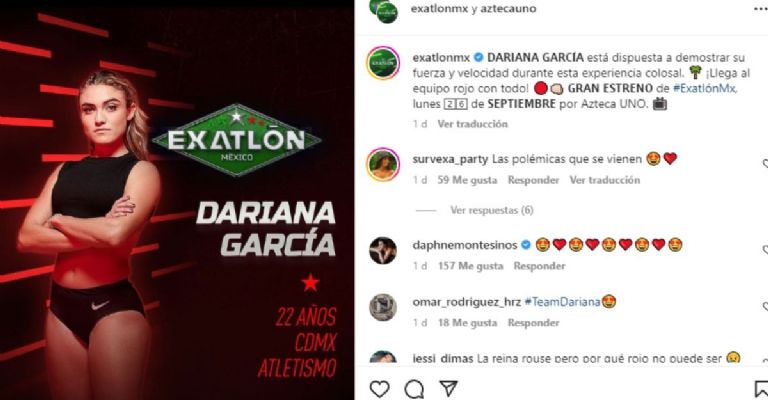The width and height of the screenshot is (768, 400).
Task: View 157 Me gusta likes list
Action: click(470, 266)
